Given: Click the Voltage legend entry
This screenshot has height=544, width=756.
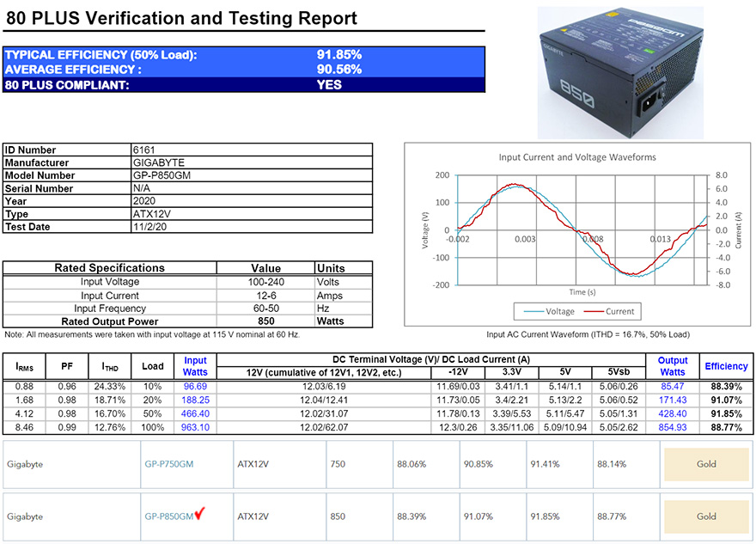Looking at the screenshot, I should click(549, 312).
